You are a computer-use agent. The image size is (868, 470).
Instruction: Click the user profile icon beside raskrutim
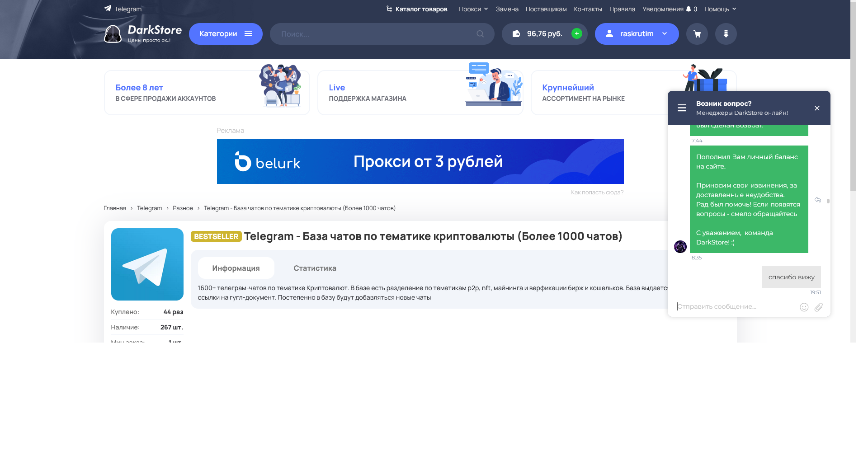click(x=609, y=33)
